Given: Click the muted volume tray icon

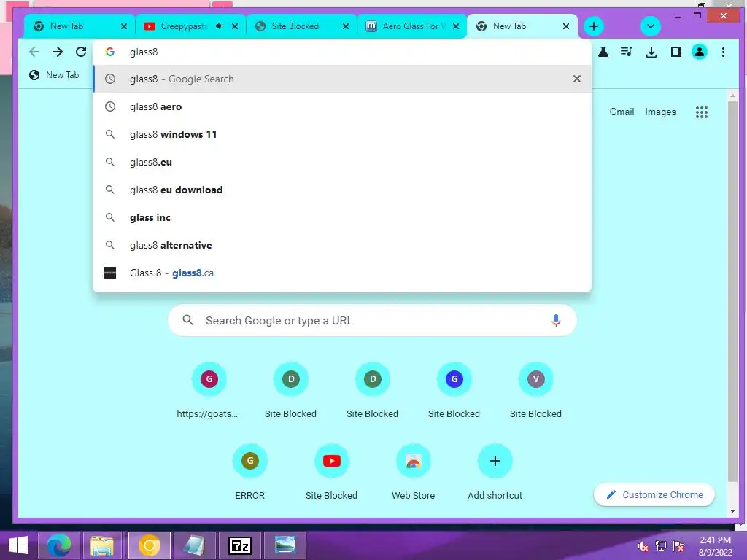Looking at the screenshot, I should [x=643, y=546].
